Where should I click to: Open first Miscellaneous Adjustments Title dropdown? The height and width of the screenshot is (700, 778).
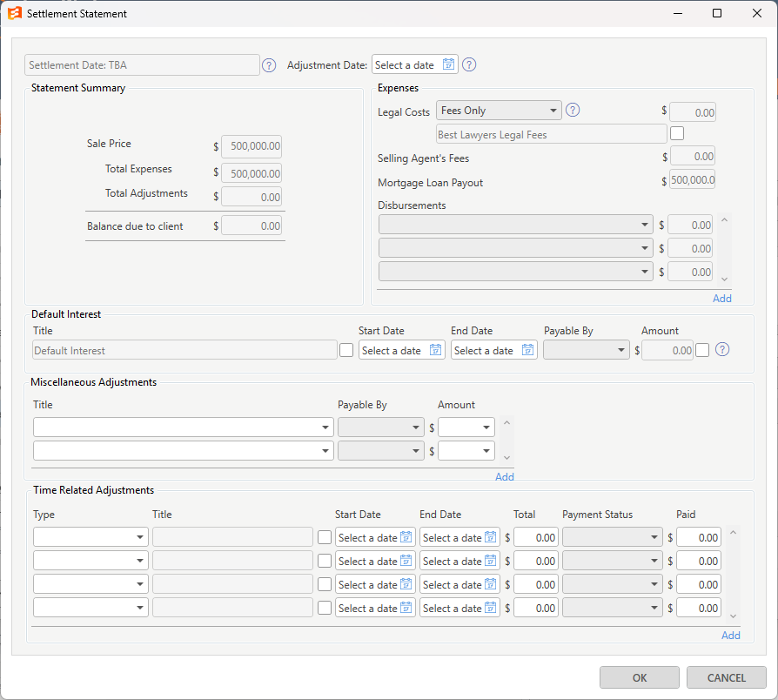[x=183, y=427]
